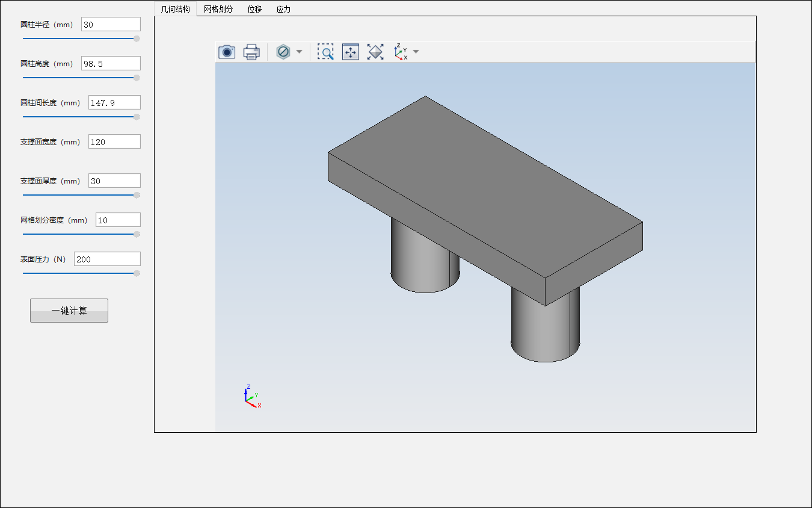
Task: Click the 圆柱高度 input field
Action: tap(111, 63)
